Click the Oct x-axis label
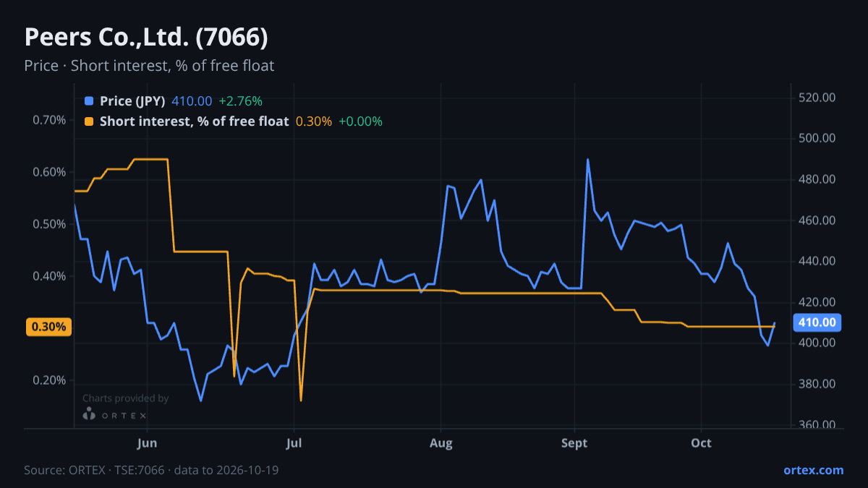The height and width of the screenshot is (488, 868). point(701,442)
